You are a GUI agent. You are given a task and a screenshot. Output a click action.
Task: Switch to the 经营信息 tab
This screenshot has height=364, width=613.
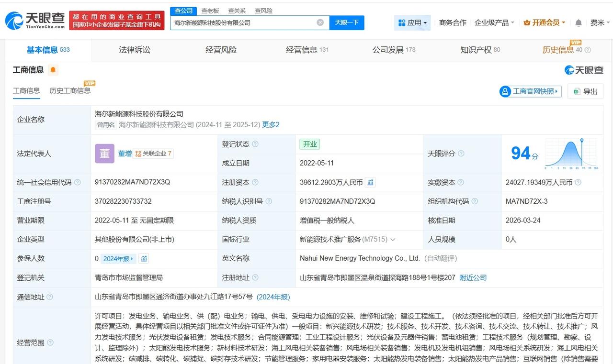[307, 50]
